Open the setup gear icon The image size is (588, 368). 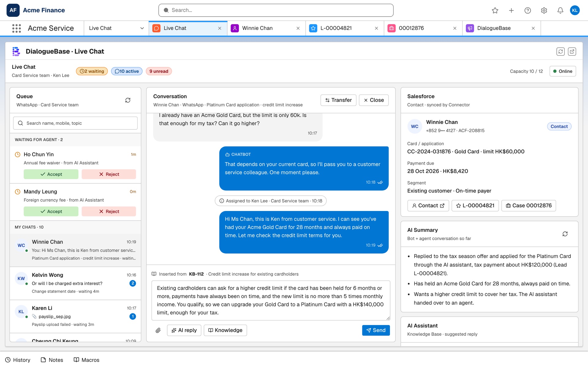(544, 10)
